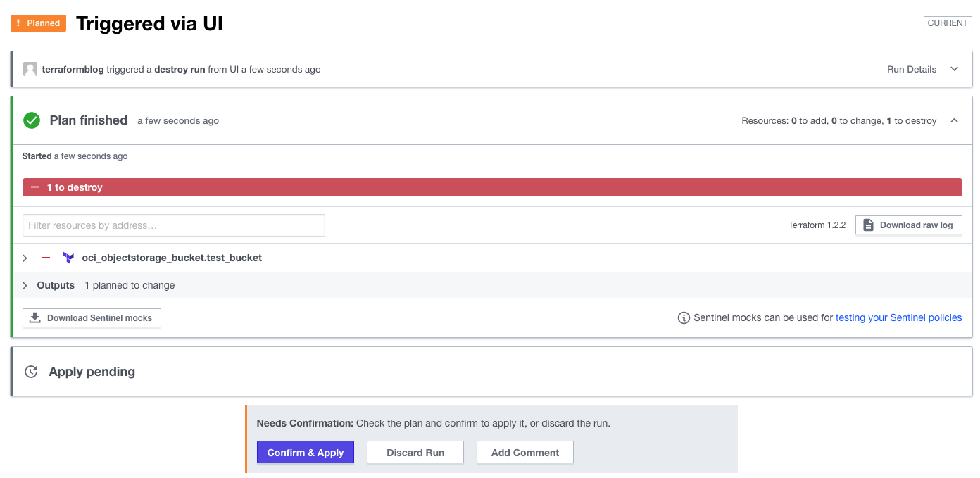This screenshot has width=980, height=478.
Task: Collapse the Plan finished section
Action: coord(955,120)
